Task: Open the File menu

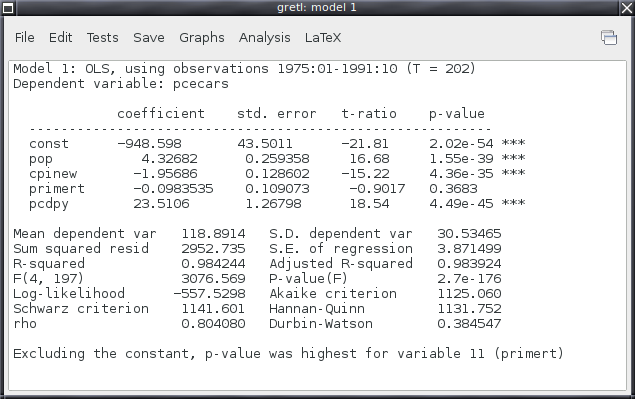Action: [24, 38]
